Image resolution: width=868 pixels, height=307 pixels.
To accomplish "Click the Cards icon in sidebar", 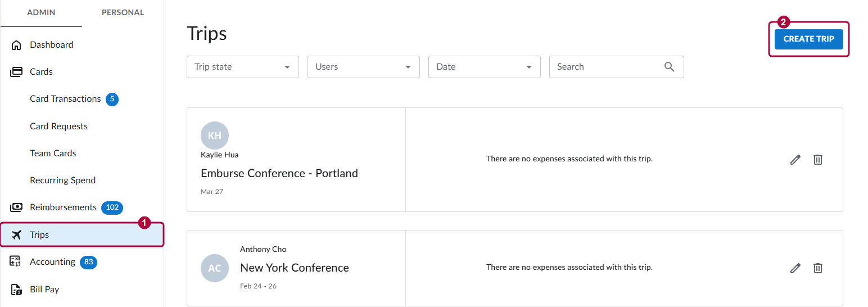I will [x=16, y=72].
